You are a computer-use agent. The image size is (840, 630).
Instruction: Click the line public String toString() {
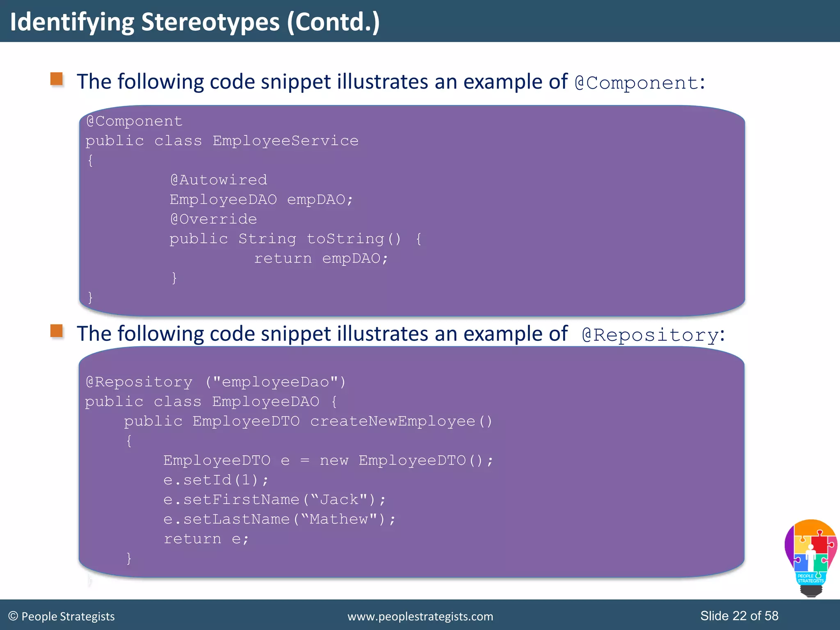tap(296, 239)
